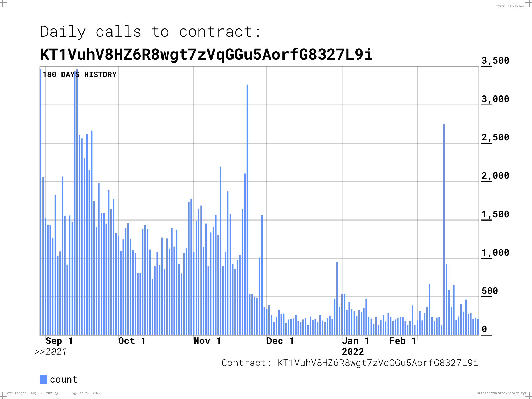Select the Feb 1 axis label
This screenshot has height=399, width=532.
click(402, 341)
